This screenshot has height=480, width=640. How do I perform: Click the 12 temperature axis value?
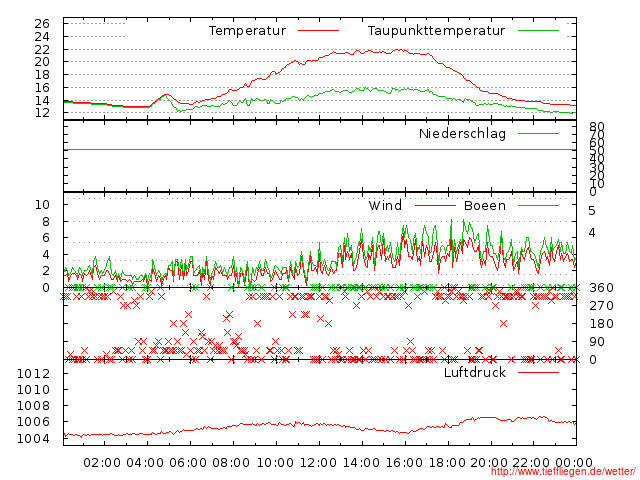pos(42,113)
